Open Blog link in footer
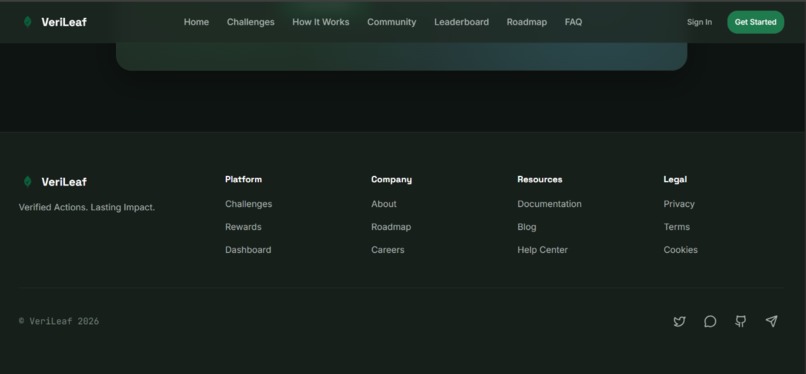Image resolution: width=806 pixels, height=374 pixels. point(527,227)
